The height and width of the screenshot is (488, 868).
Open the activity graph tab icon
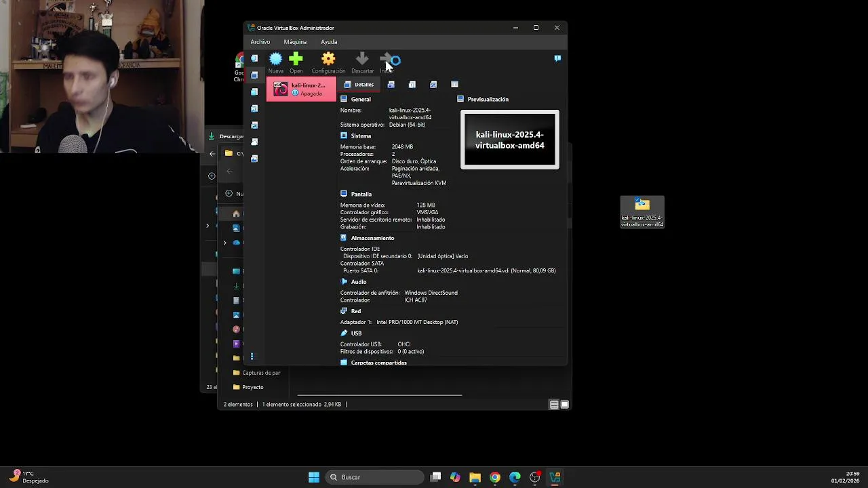pos(433,85)
